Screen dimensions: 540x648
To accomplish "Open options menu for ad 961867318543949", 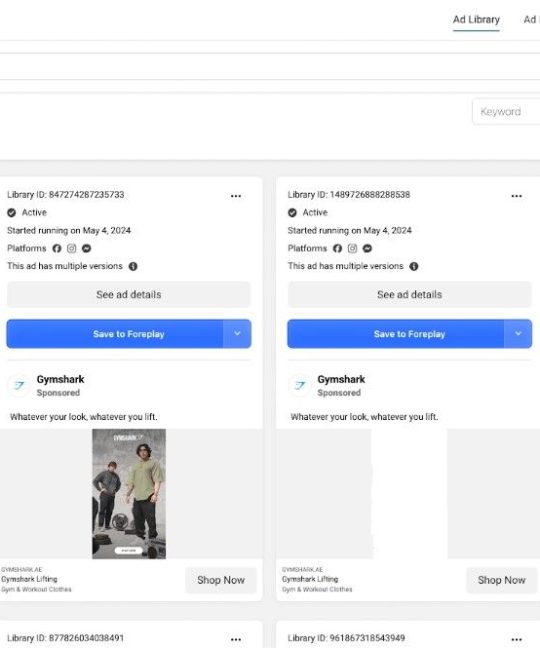I will (x=516, y=639).
